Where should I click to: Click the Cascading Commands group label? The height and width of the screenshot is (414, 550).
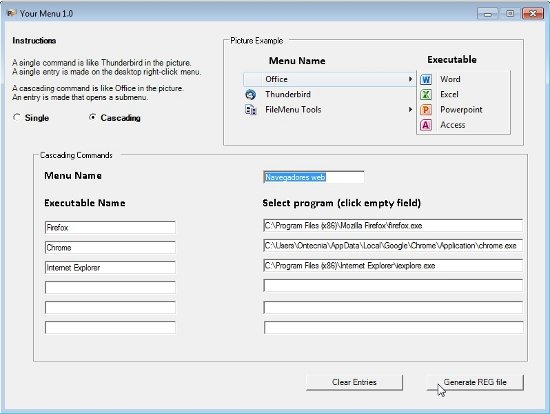click(76, 155)
